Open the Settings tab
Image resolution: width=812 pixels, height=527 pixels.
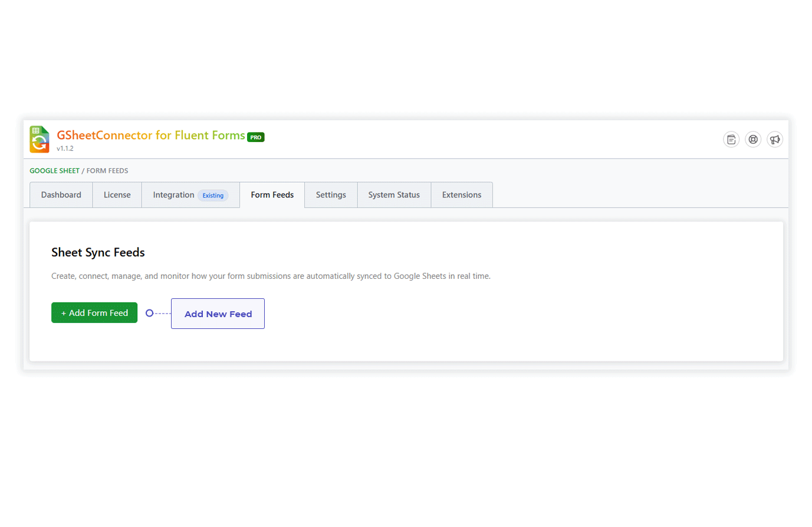[x=331, y=195]
